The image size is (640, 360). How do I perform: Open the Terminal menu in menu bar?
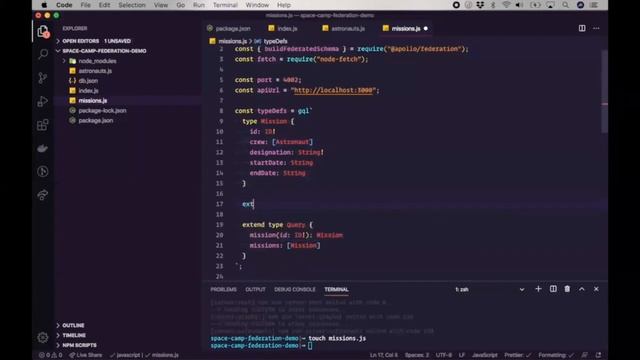click(x=225, y=5)
